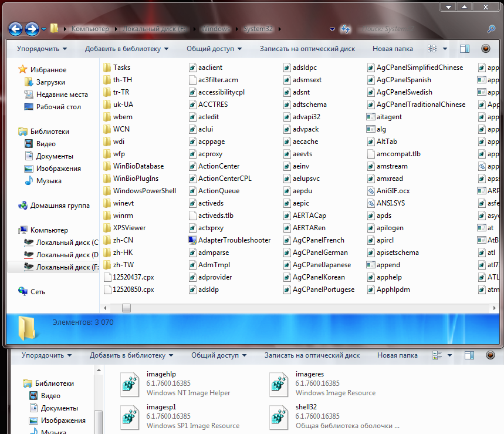Viewport: 504px width, 434px height.
Task: Select the ac3filter.acm file
Action: point(214,80)
